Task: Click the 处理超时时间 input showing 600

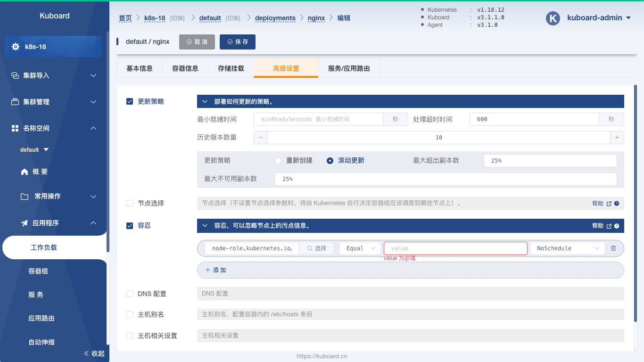Action: click(534, 119)
